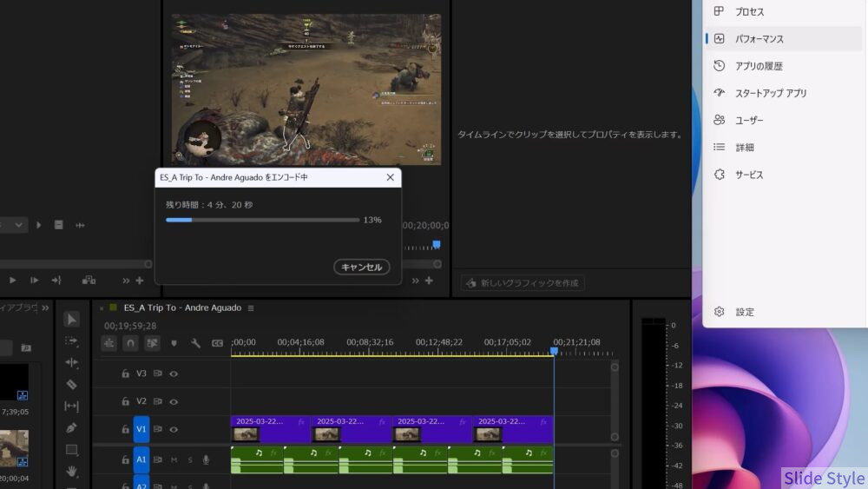The width and height of the screenshot is (868, 489).
Task: Open アプリの履歴 tab in Task Manager
Action: pyautogui.click(x=783, y=66)
